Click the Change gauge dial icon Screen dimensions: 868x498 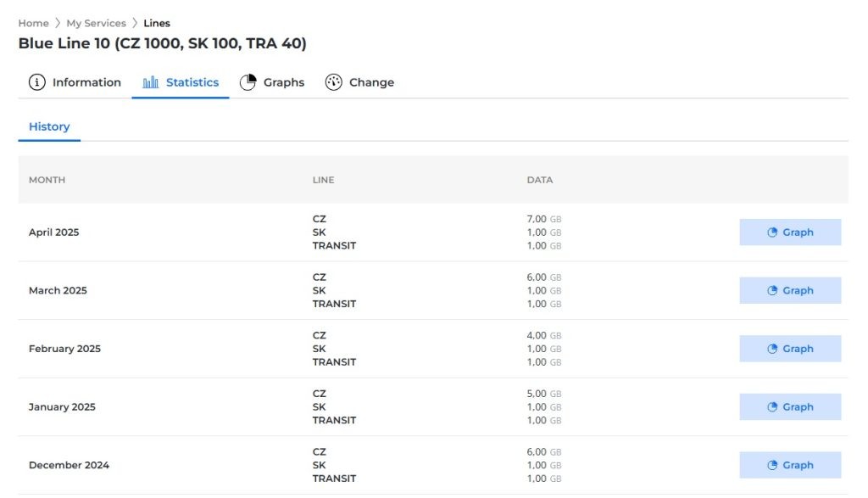pos(333,82)
